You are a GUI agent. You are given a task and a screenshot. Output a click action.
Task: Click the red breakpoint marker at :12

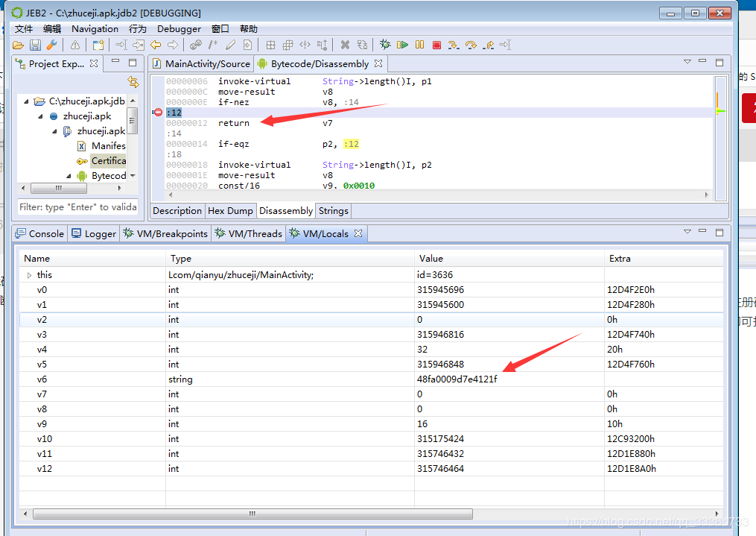click(x=157, y=113)
